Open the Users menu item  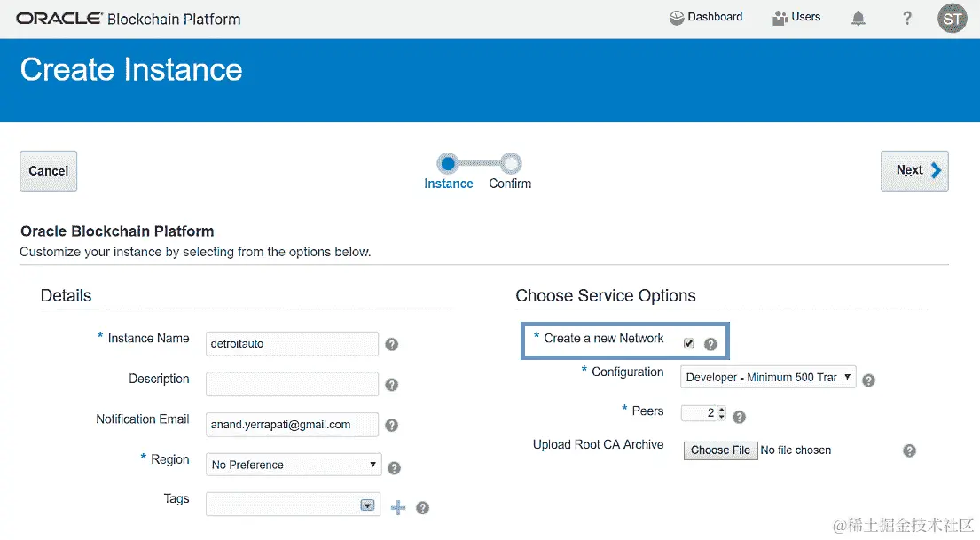point(796,17)
